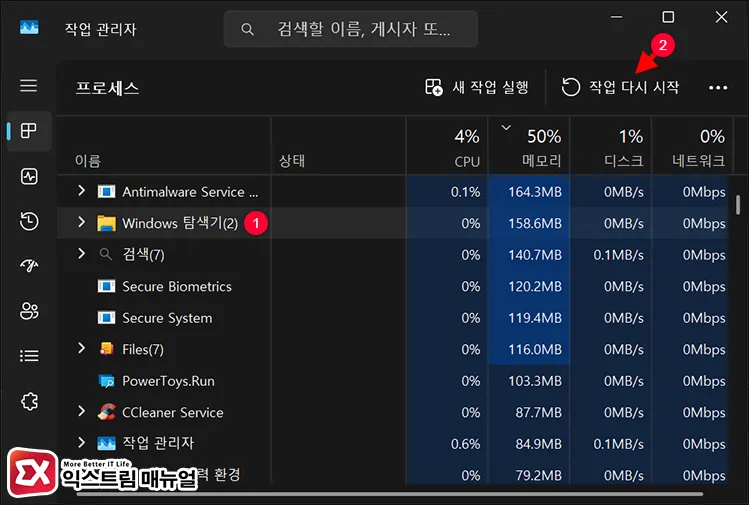Expand the Files(7) process group
The height and width of the screenshot is (505, 749).
[x=81, y=348]
